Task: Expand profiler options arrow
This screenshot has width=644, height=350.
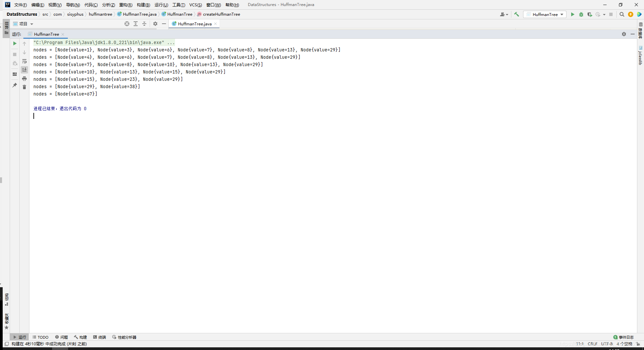Action: (604, 15)
